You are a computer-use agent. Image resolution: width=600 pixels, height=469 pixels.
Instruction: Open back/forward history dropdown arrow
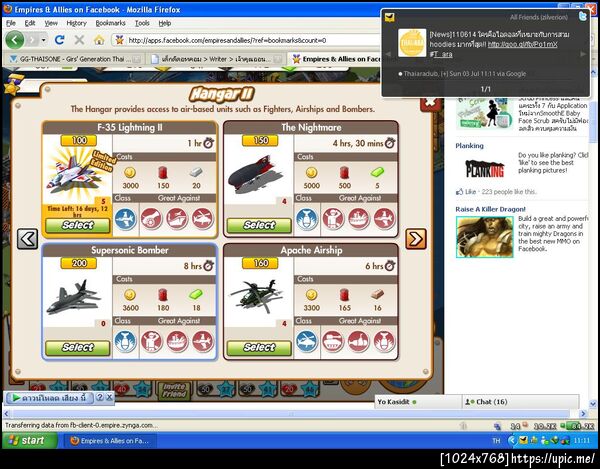[x=44, y=40]
